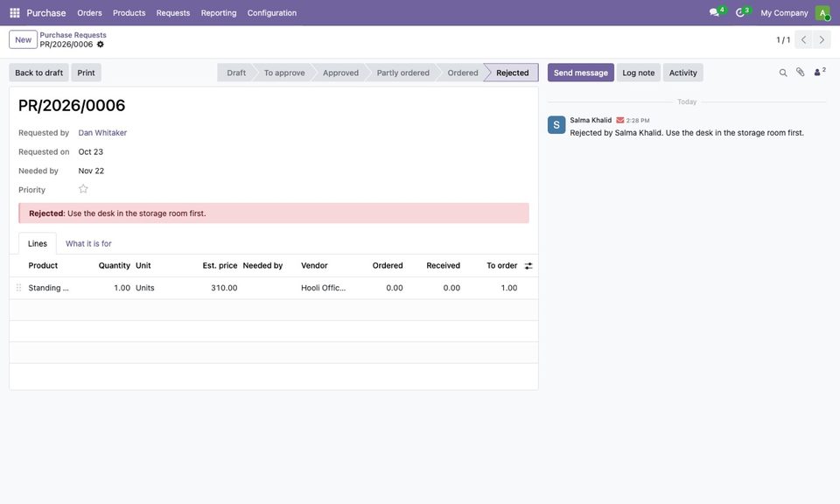Switch to the What it is for tab

[88, 244]
